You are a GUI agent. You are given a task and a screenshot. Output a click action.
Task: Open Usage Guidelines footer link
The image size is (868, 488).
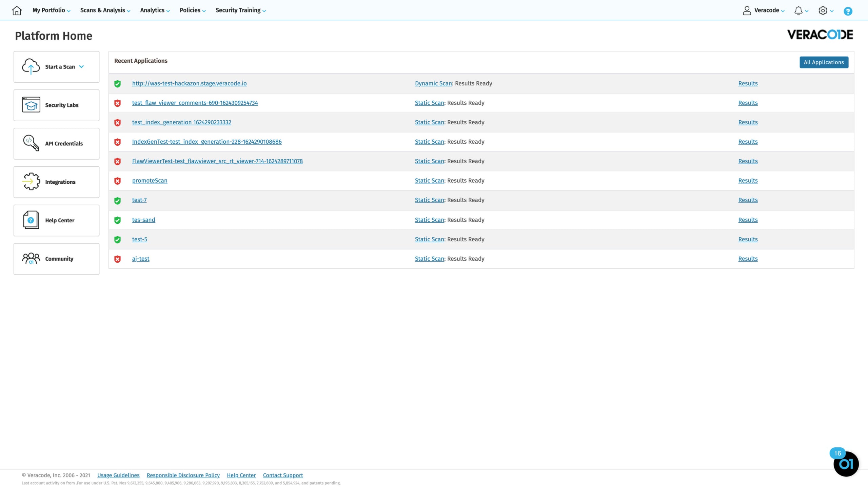click(x=118, y=475)
